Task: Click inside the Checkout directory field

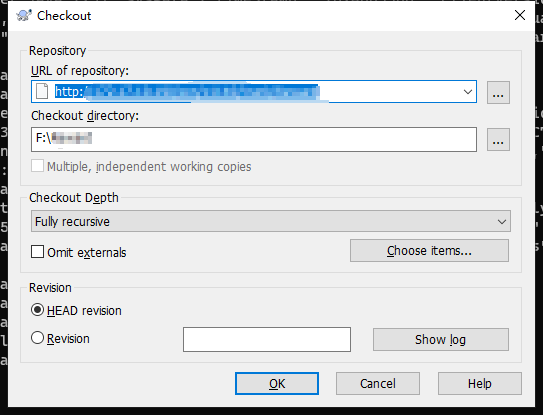Action: click(x=254, y=139)
